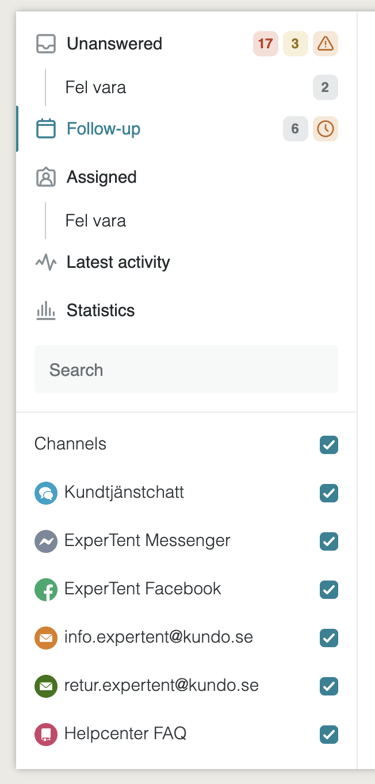Open the Statistics bar chart icon
This screenshot has width=375, height=784.
(46, 310)
